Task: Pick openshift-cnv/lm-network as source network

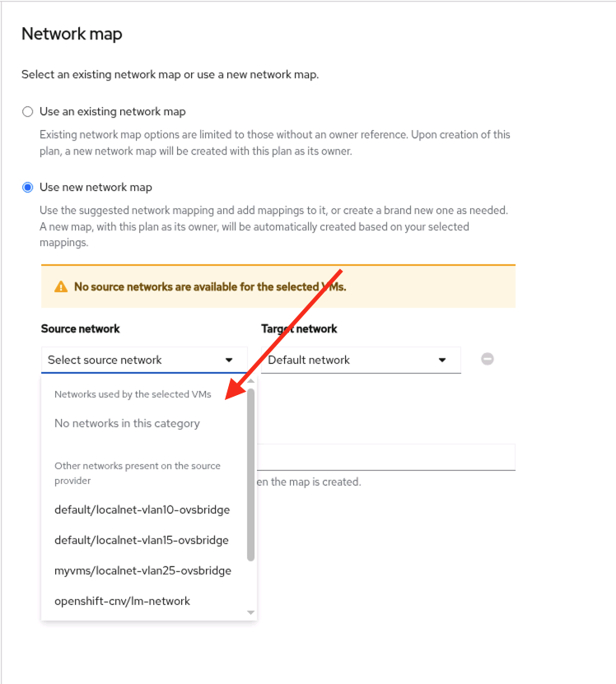Action: pos(122,601)
